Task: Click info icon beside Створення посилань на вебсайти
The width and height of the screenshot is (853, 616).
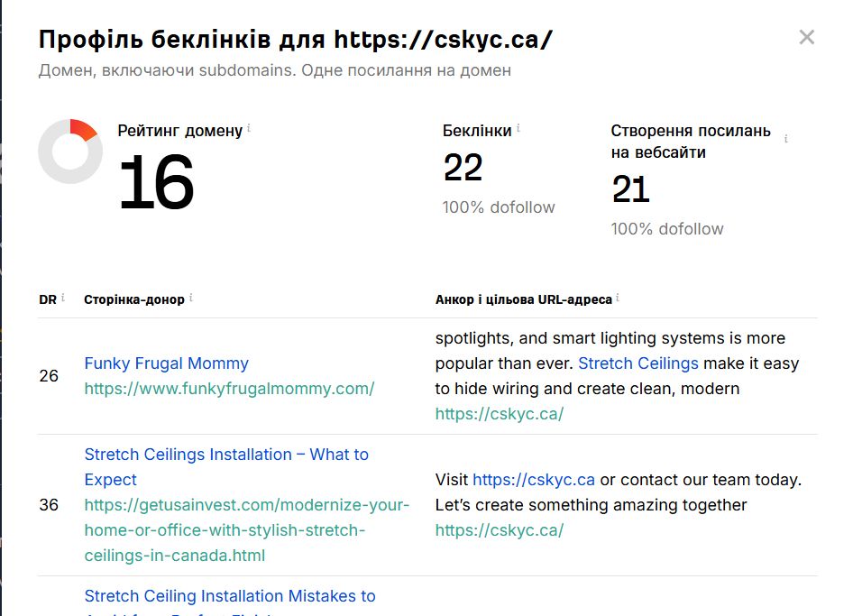Action: pyautogui.click(x=786, y=139)
